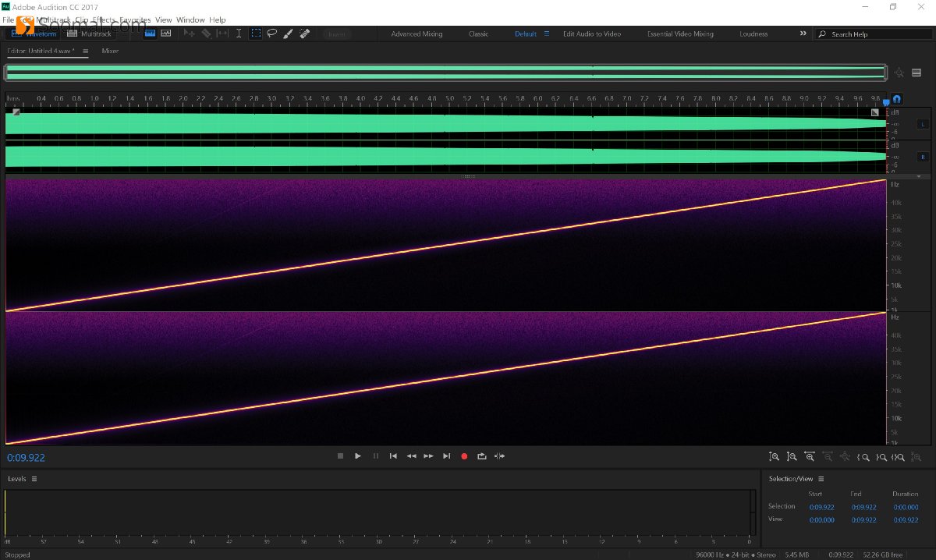Select the Loudness workspace
936x560 pixels.
pos(753,34)
